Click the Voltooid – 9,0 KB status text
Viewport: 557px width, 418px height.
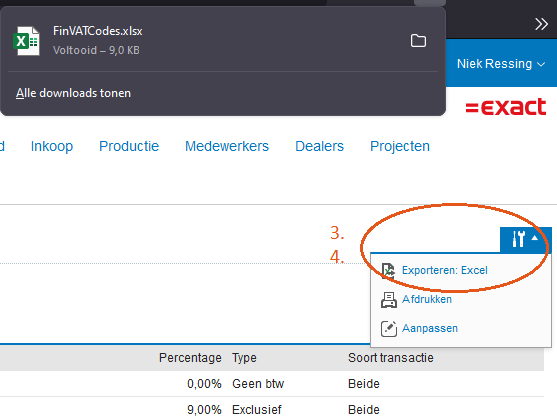(x=96, y=50)
